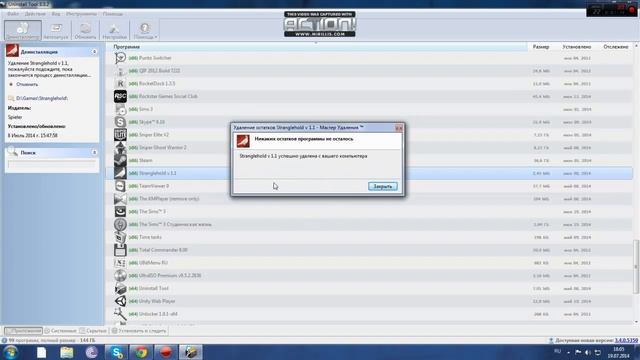Open the new version 3.4.0.5350 link
This screenshot has height=360, width=640.
pyautogui.click(x=626, y=340)
